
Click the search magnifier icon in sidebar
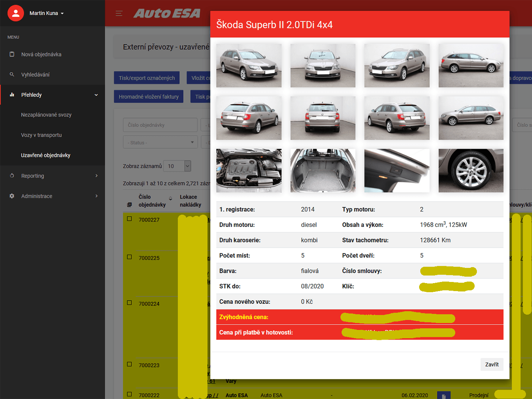click(12, 74)
